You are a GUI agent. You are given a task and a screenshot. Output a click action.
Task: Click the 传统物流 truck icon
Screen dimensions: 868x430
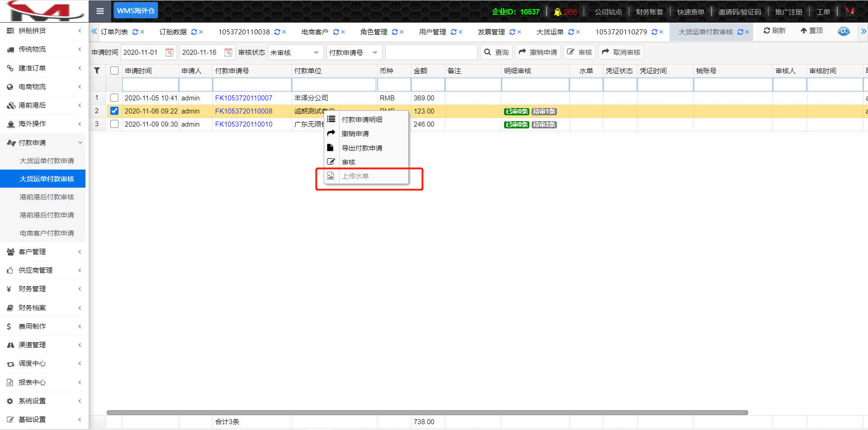(x=10, y=49)
